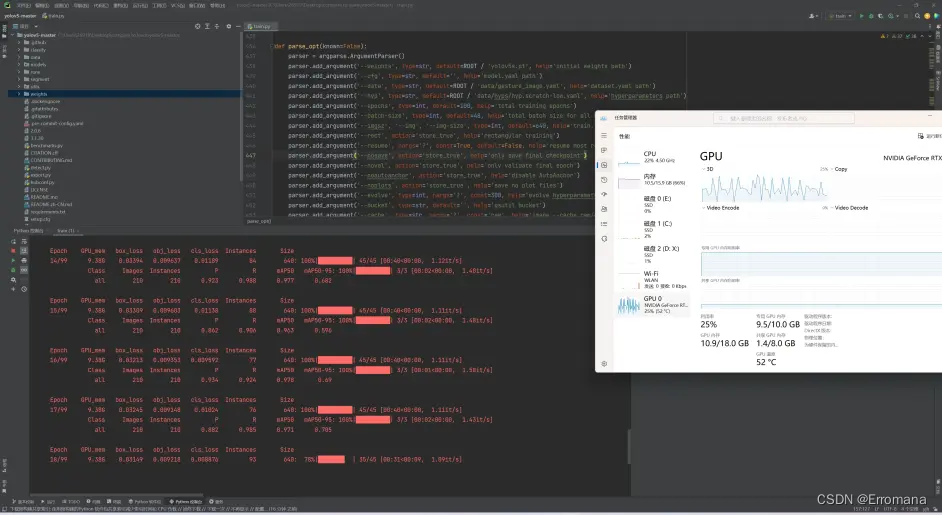Open the train run configuration dropdown
The height and width of the screenshot is (515, 942).
[840, 16]
